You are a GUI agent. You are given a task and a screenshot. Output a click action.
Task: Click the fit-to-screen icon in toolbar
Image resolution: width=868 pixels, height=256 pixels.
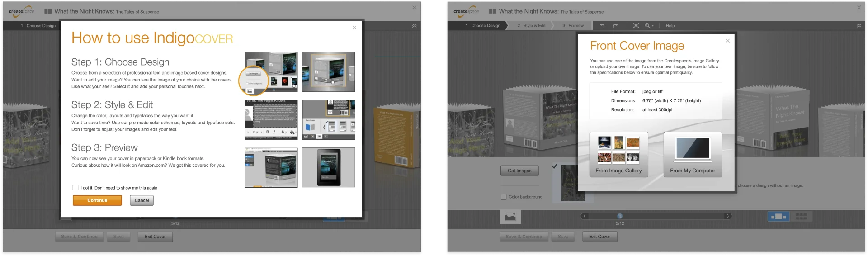[636, 26]
